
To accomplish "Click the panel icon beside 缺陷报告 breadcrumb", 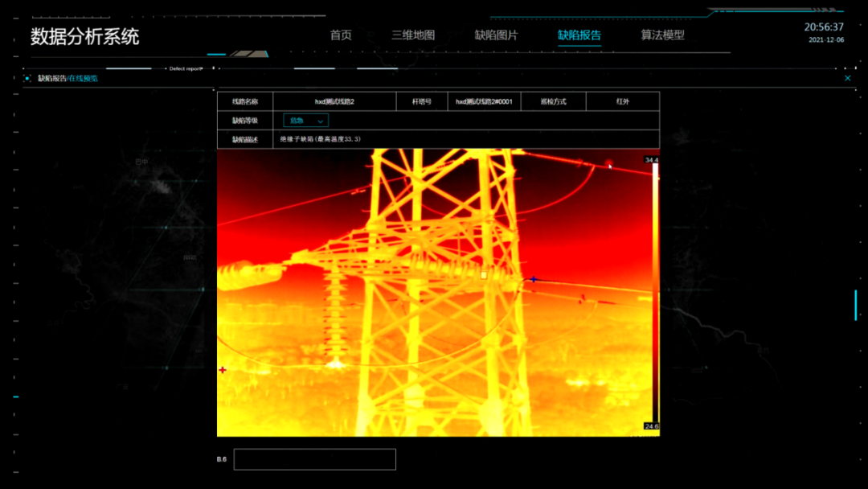I will click(x=28, y=78).
